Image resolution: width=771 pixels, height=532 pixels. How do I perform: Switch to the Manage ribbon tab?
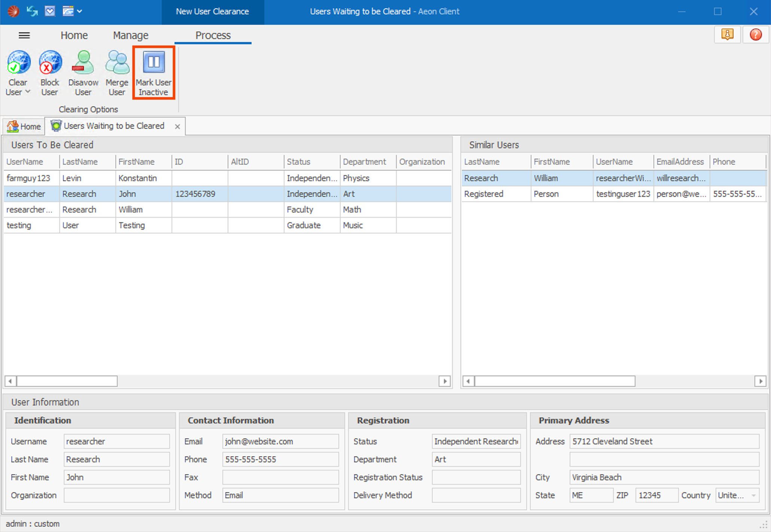130,35
